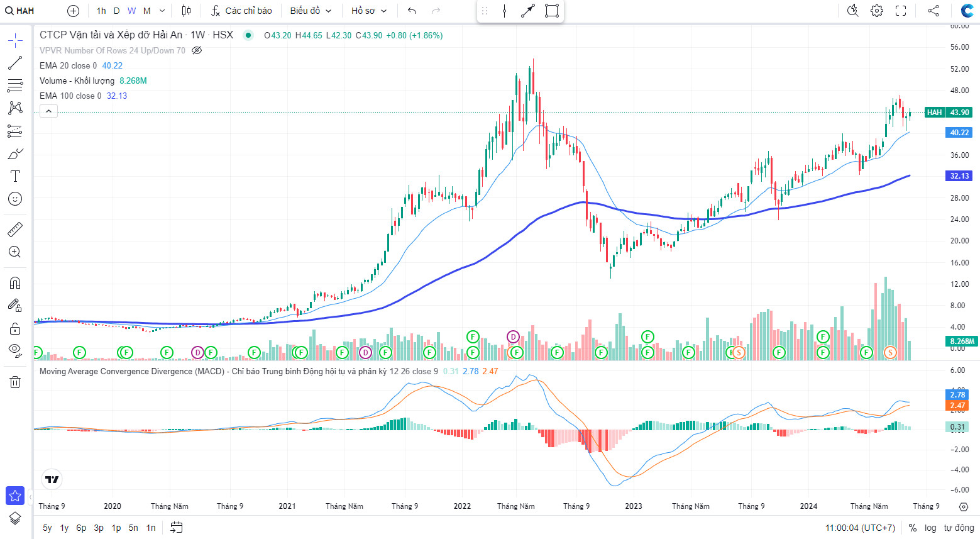Switch to the daily D timeframe
This screenshot has width=980, height=539.
(x=116, y=11)
